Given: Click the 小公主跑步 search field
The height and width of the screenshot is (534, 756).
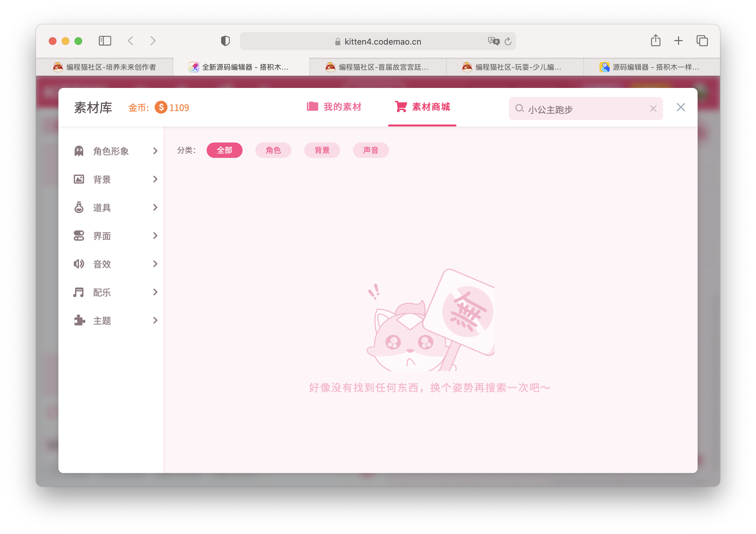Looking at the screenshot, I should coord(585,109).
